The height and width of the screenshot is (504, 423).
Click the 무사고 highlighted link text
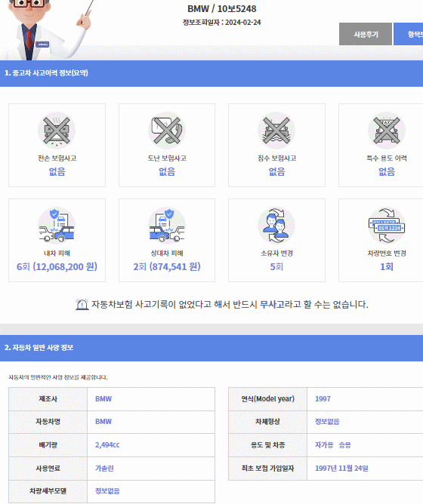[x=272, y=304]
